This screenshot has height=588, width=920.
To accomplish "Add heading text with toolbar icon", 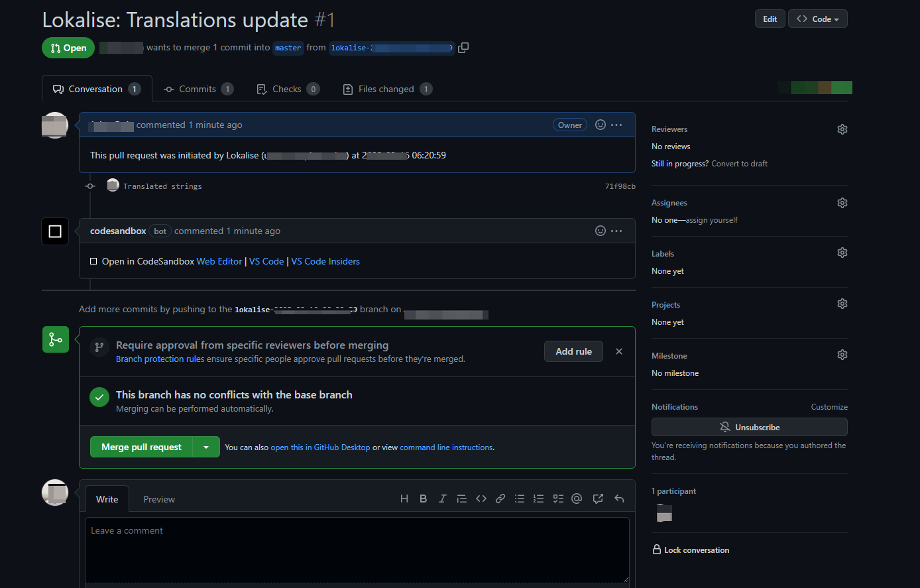I will (404, 499).
